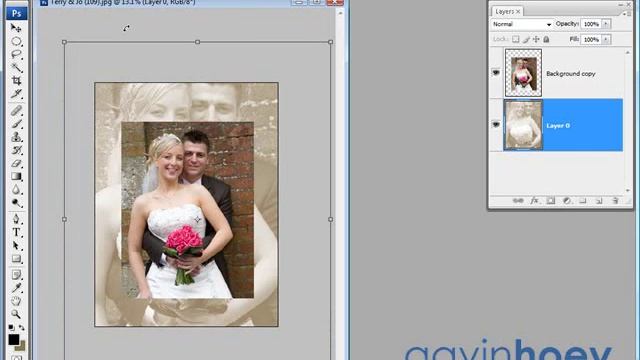Viewport: 640px width, 360px height.
Task: Click the top-center transform handle
Action: [x=198, y=42]
